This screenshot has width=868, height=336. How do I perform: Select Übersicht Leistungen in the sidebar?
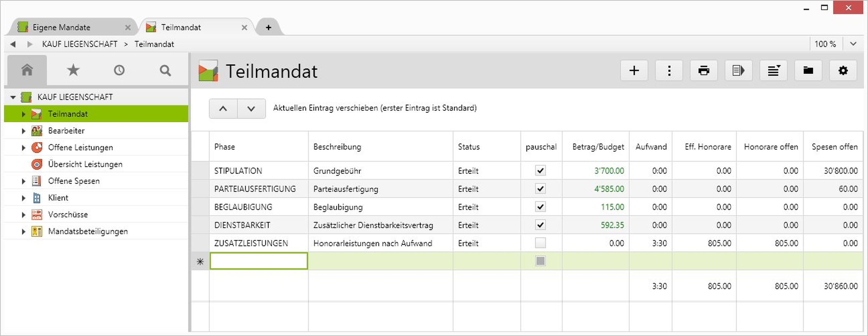pyautogui.click(x=85, y=164)
